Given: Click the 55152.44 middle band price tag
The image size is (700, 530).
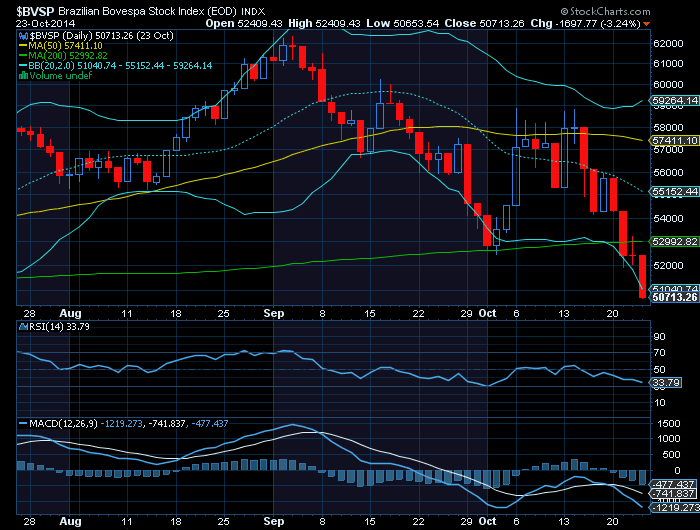Looking at the screenshot, I should (674, 192).
